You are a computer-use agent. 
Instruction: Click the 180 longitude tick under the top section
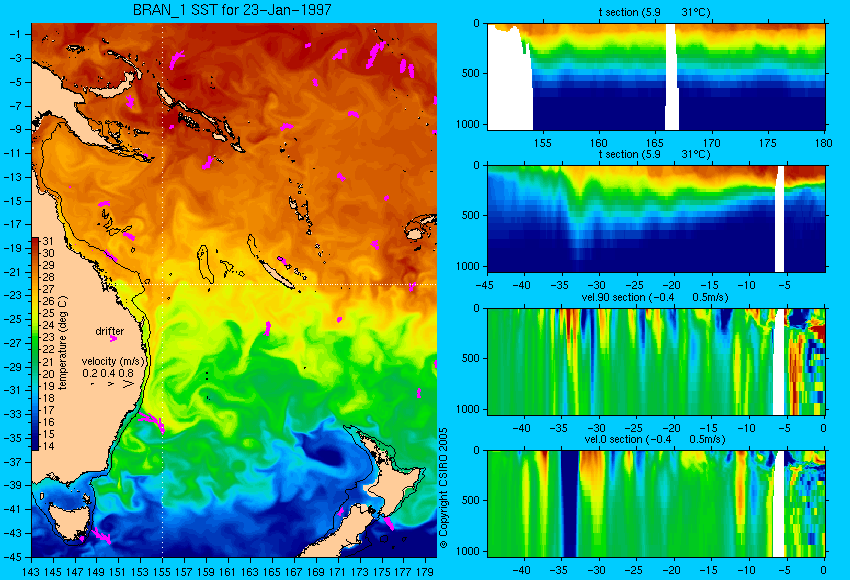point(824,143)
